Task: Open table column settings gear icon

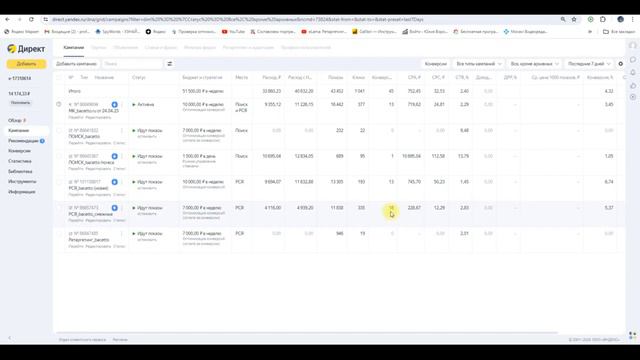Action: point(620,64)
